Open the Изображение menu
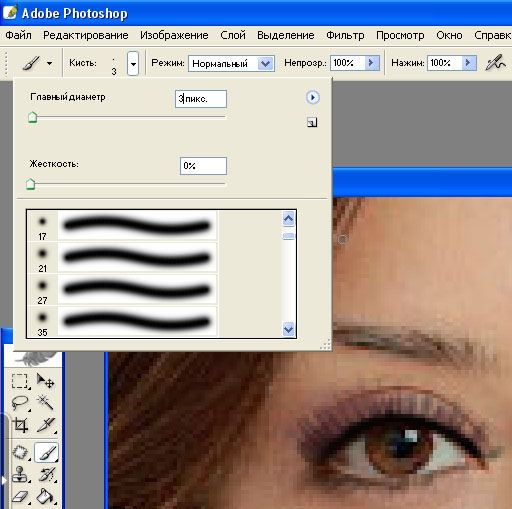Screen dimensions: 512x509 [174, 35]
